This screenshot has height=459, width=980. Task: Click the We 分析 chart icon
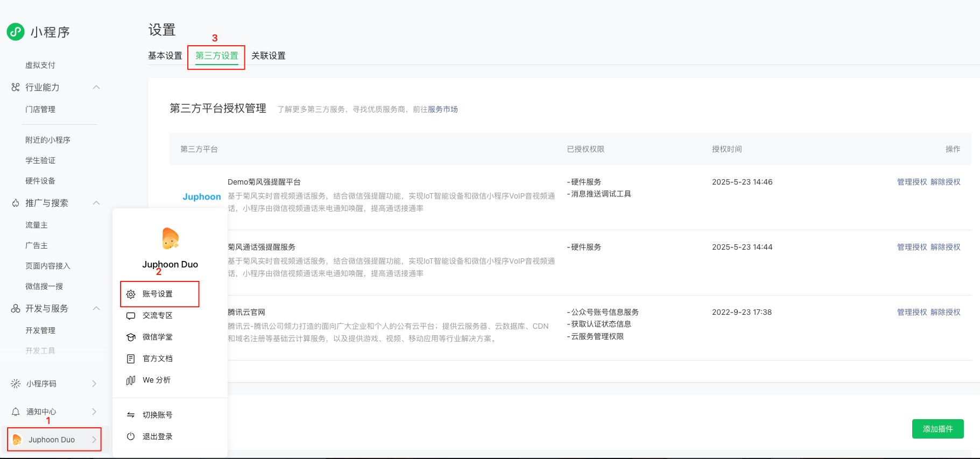pos(131,380)
